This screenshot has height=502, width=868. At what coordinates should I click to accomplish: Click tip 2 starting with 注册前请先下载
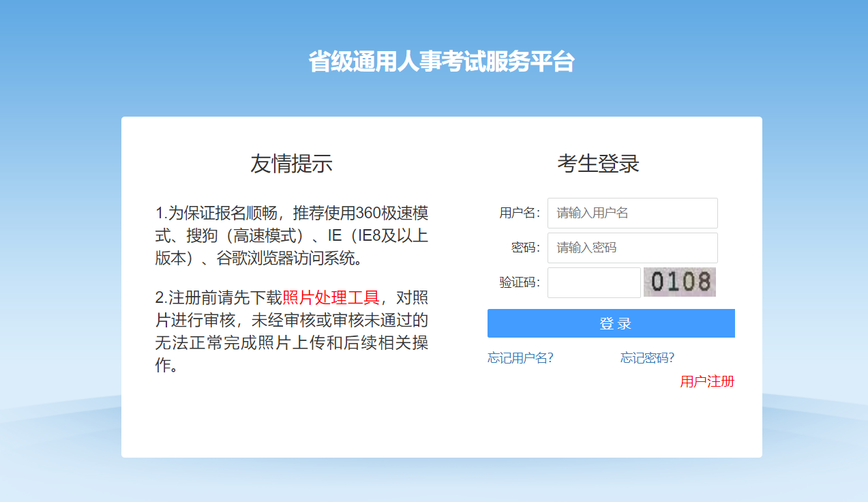(292, 331)
